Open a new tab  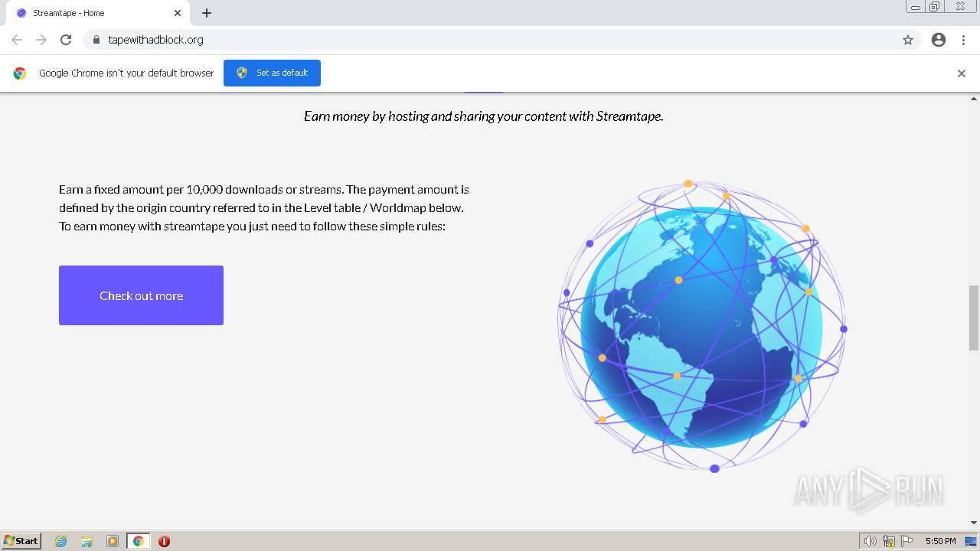[207, 13]
